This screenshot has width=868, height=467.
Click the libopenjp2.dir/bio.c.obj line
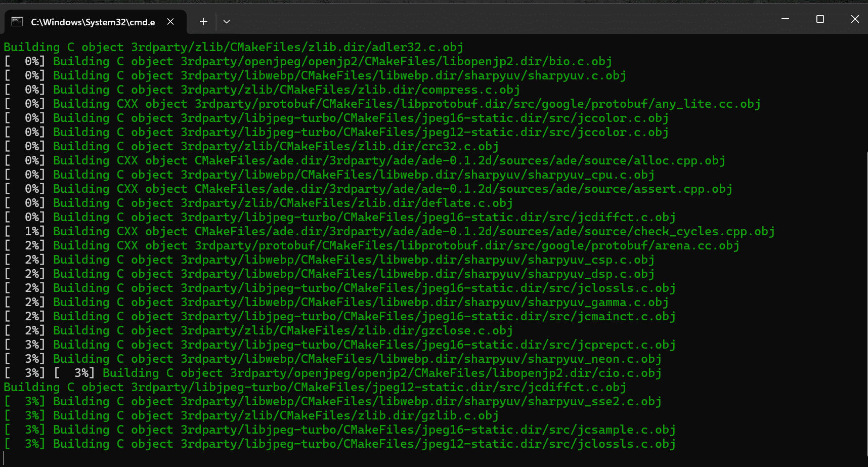tap(308, 61)
